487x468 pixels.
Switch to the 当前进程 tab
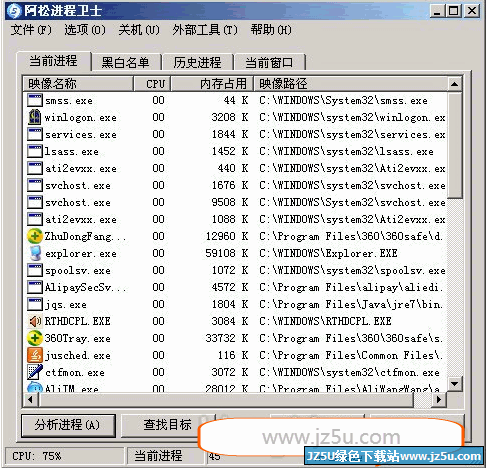pyautogui.click(x=53, y=61)
